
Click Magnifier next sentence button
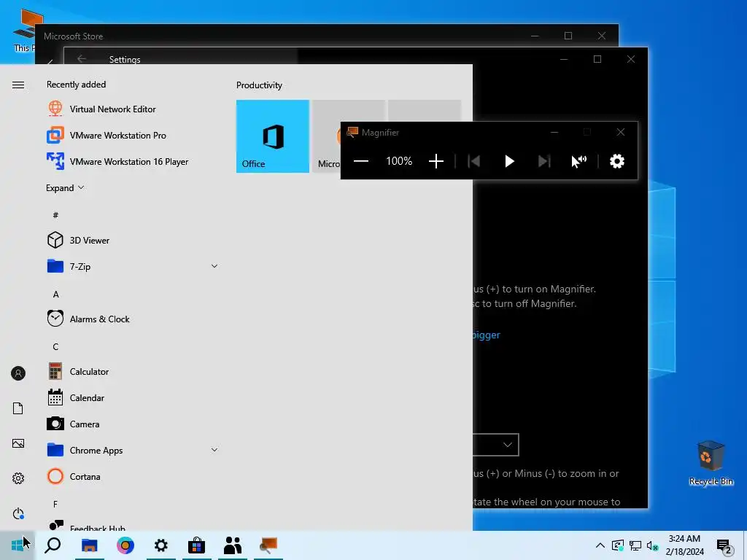(544, 161)
